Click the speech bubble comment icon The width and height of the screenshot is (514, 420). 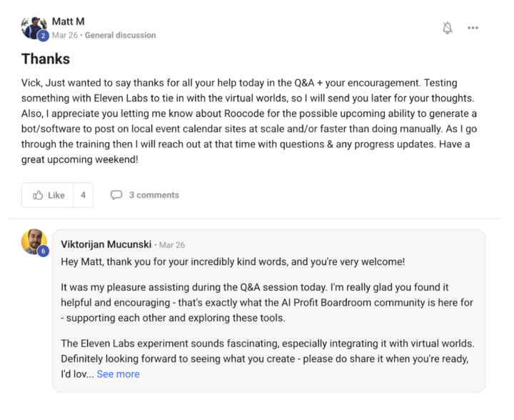point(116,195)
